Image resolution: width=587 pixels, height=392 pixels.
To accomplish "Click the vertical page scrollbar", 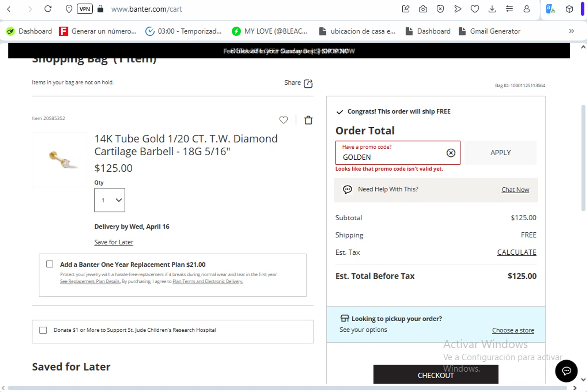I will [583, 158].
